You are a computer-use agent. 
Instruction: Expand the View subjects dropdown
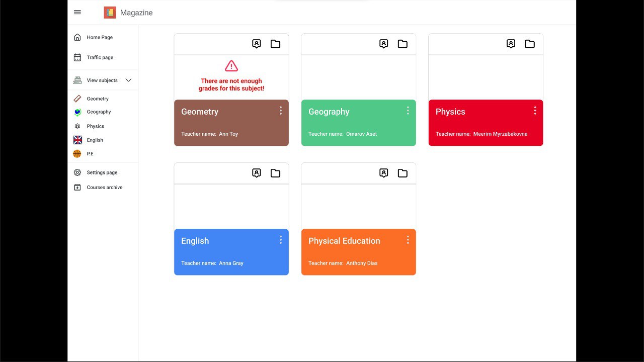pos(128,80)
